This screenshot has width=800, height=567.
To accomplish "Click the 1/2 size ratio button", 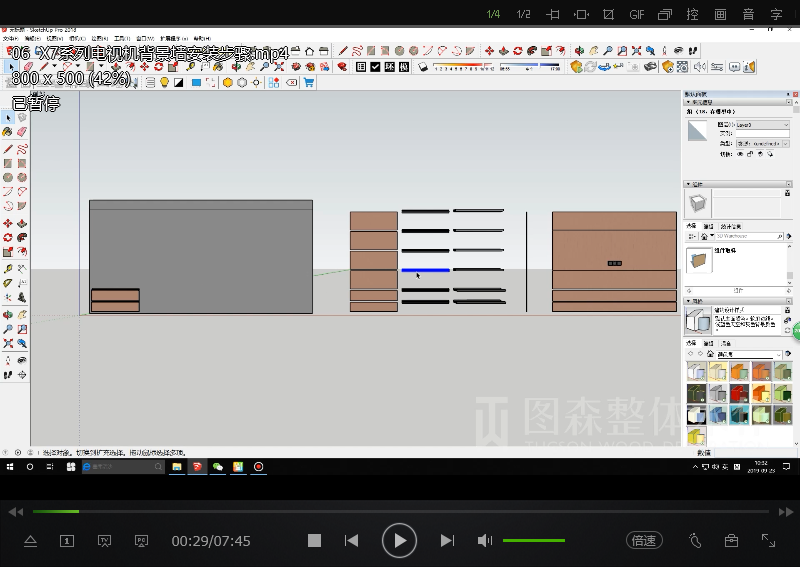I will (523, 14).
